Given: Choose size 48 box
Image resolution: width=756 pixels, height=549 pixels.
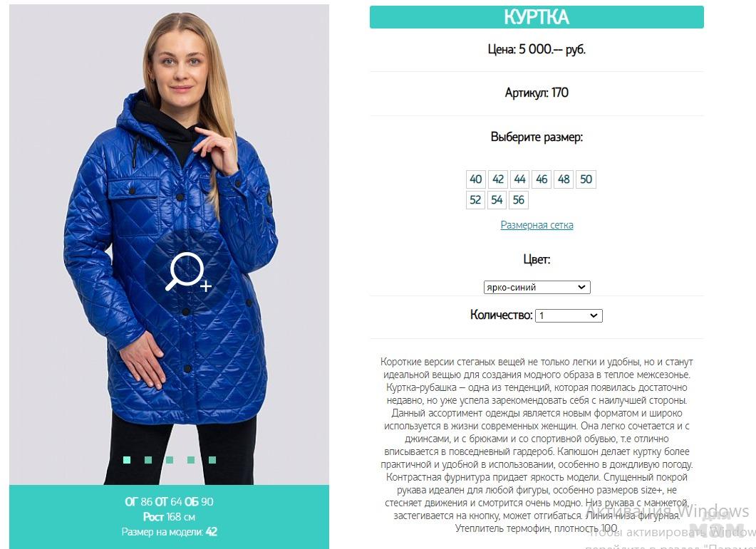Looking at the screenshot, I should [564, 179].
